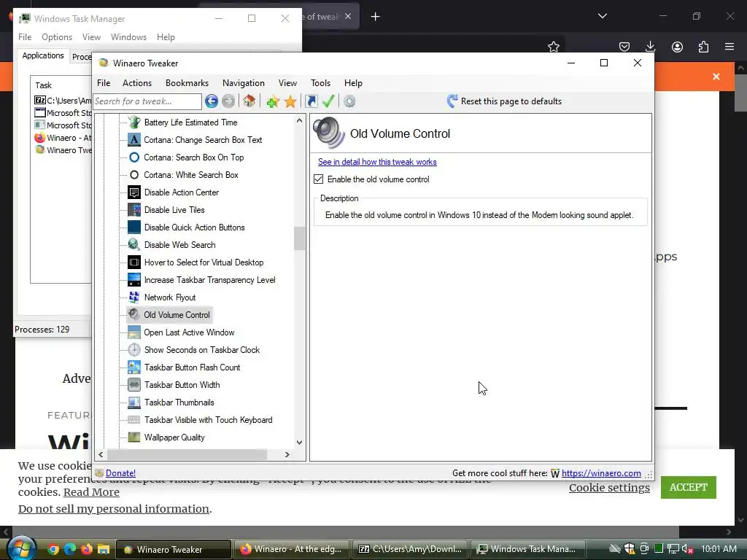Click the Reset this page to defaults icon

pyautogui.click(x=452, y=101)
